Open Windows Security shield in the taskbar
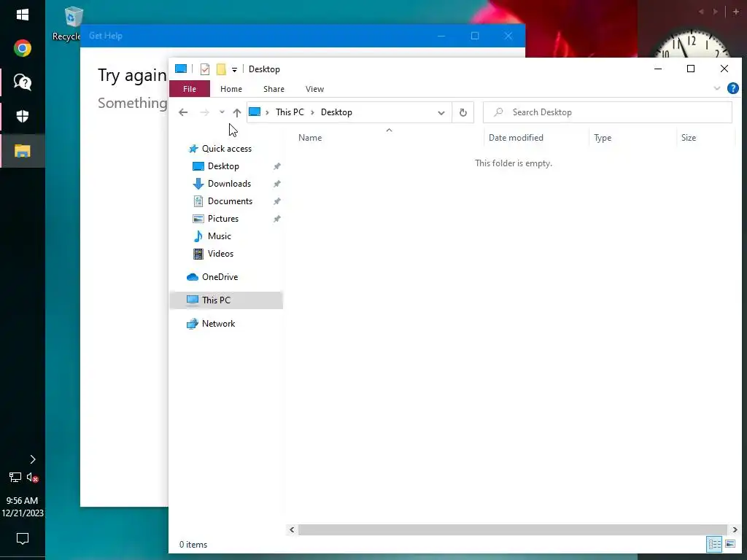747x560 pixels. [x=23, y=116]
